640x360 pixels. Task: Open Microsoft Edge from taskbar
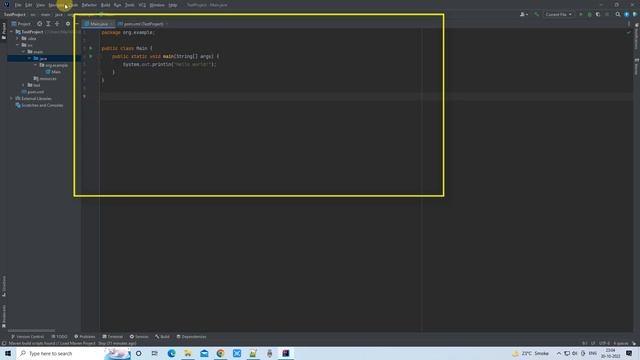coord(171,353)
